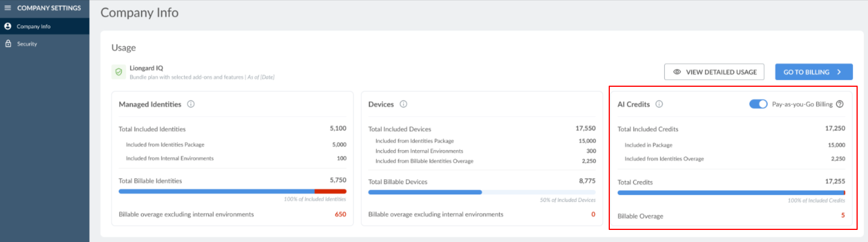Click the Managed Identities info icon
The height and width of the screenshot is (242, 868).
(x=191, y=104)
